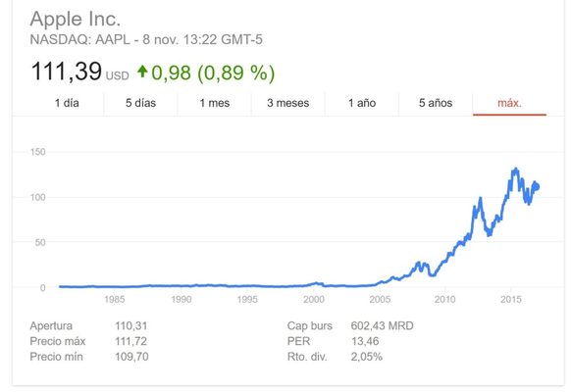
Task: Select the máx. range tab
Action: click(509, 103)
